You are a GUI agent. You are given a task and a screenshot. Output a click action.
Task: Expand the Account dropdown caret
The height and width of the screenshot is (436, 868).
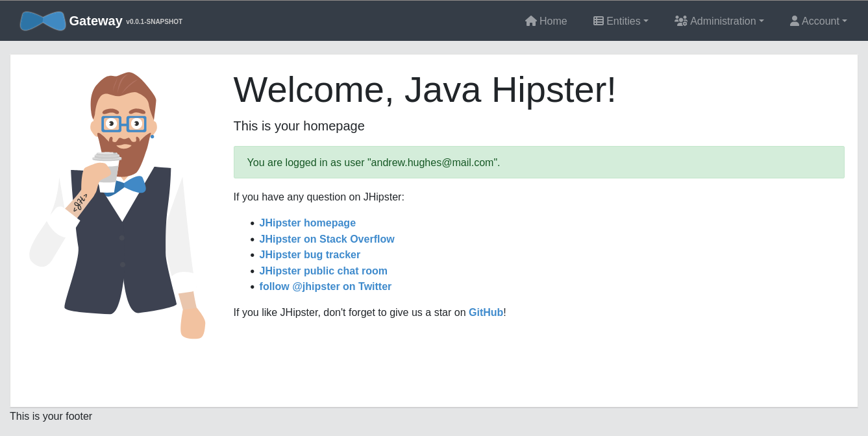point(845,21)
